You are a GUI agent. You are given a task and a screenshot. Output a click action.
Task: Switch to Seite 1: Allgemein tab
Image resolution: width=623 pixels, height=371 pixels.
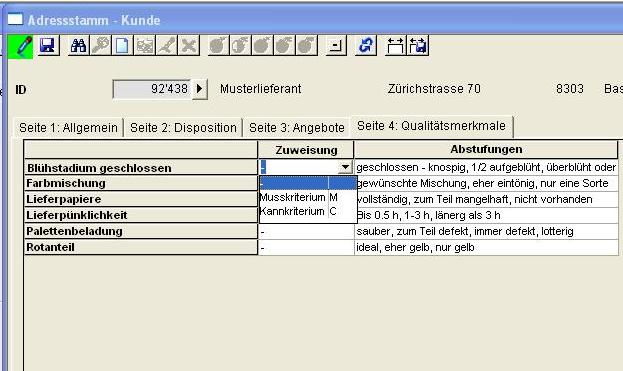tap(68, 128)
